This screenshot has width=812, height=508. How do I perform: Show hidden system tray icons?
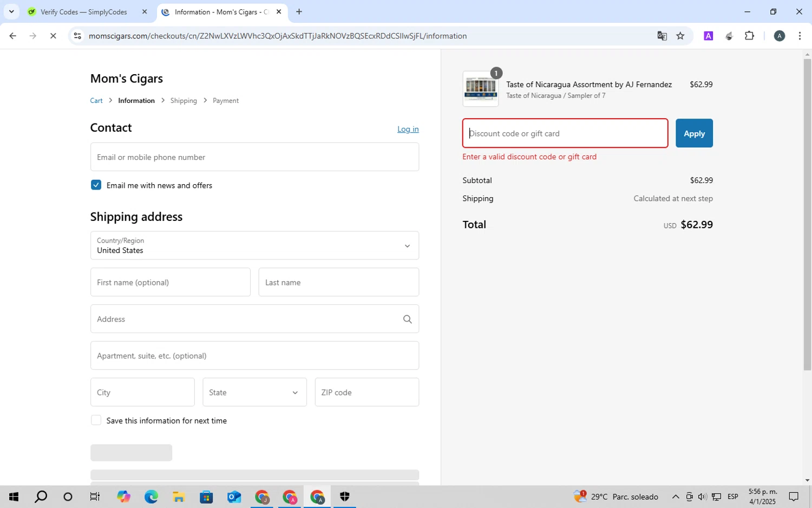click(676, 497)
